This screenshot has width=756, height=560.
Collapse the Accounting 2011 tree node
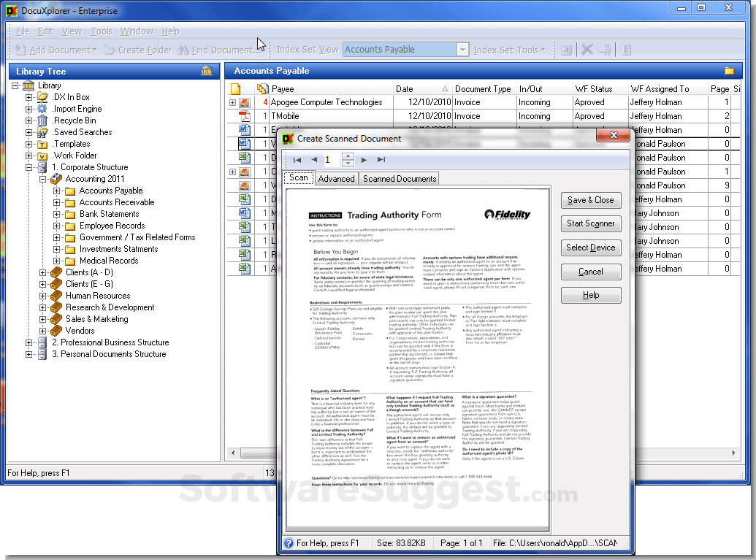pyautogui.click(x=42, y=178)
